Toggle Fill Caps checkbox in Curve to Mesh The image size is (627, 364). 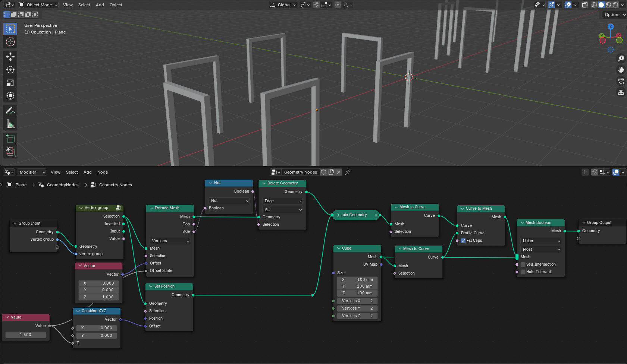pyautogui.click(x=463, y=241)
